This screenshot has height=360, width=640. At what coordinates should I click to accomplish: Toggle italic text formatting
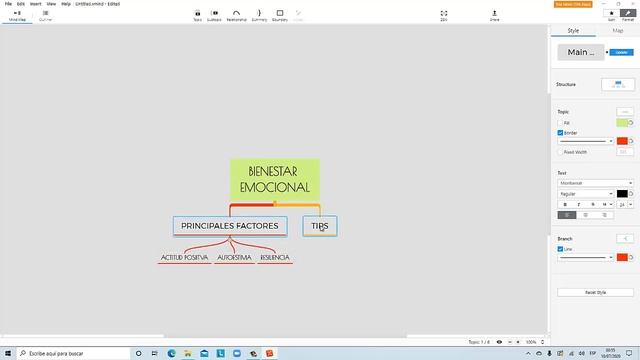[x=579, y=204]
